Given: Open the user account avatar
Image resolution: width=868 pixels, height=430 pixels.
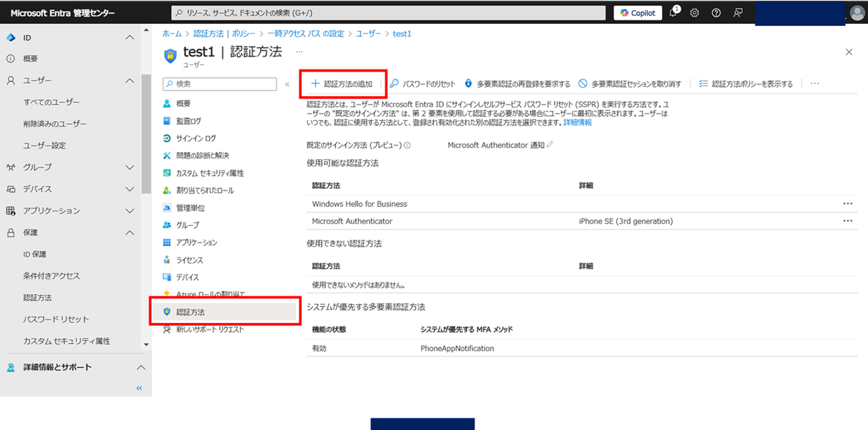Looking at the screenshot, I should coord(859,13).
